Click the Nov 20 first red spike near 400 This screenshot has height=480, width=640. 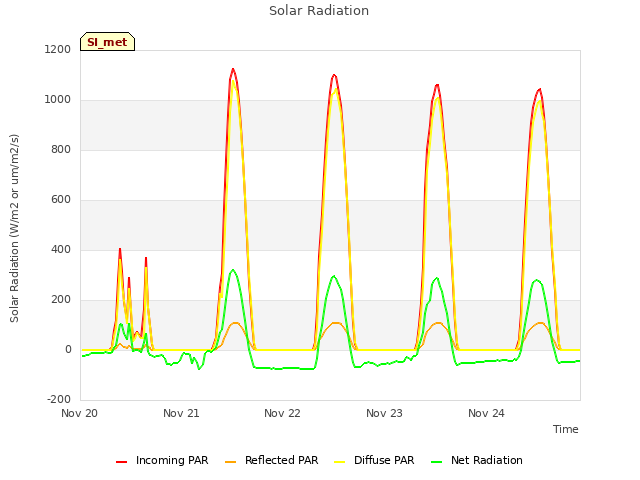[x=120, y=249]
